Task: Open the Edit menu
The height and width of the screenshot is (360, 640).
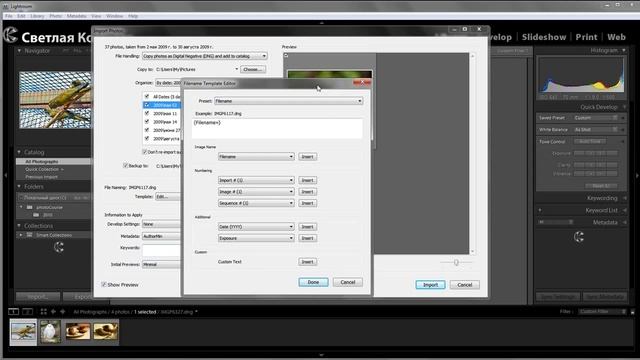Action: tap(21, 16)
